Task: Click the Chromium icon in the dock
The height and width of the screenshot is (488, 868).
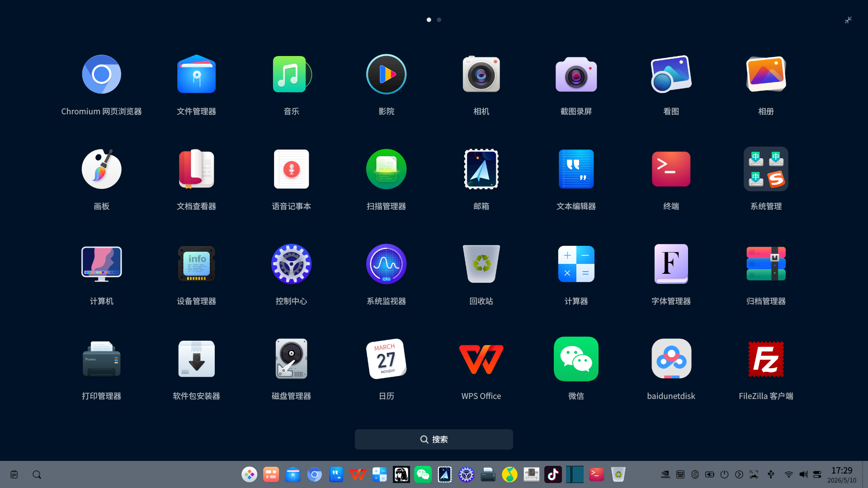Action: coord(314,474)
